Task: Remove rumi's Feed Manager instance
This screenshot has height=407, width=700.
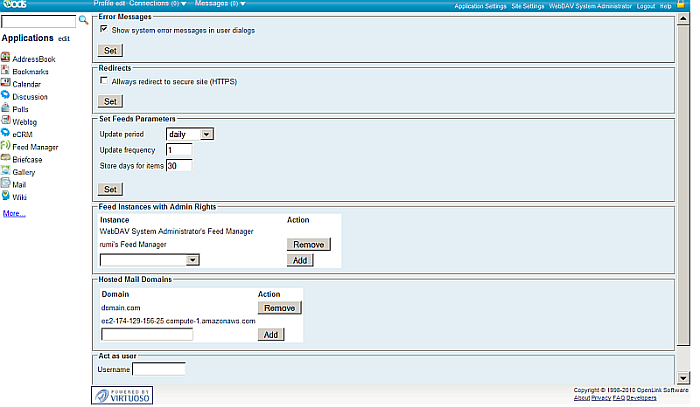Action: [x=308, y=244]
